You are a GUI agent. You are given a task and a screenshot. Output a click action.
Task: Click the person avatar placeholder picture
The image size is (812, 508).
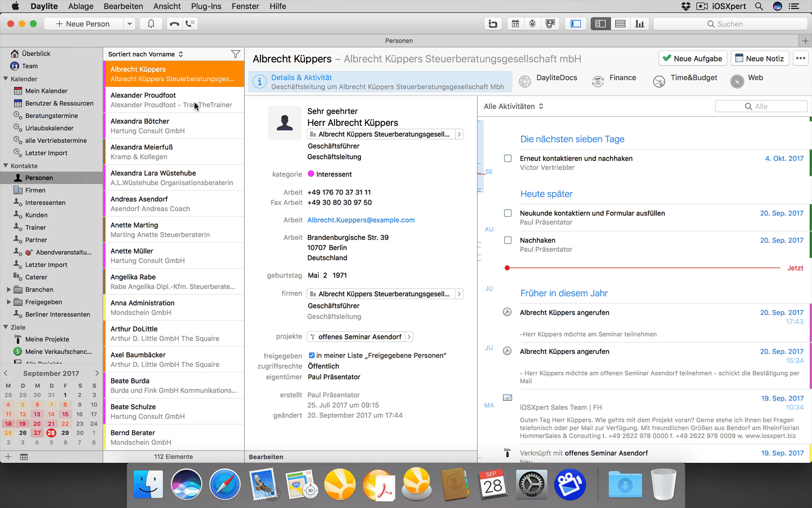coord(285,122)
